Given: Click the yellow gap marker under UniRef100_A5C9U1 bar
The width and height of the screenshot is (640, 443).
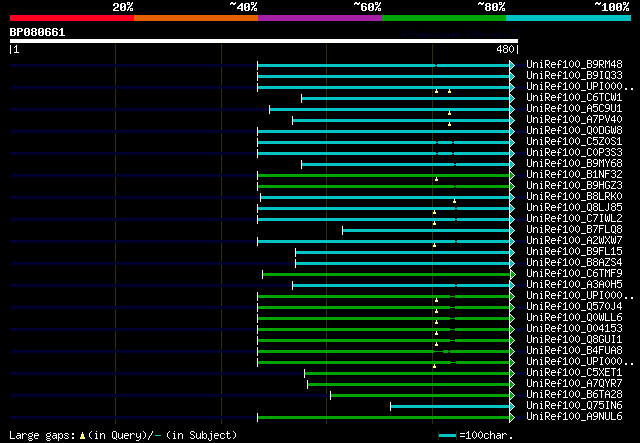Looking at the screenshot, I should pos(449,113).
